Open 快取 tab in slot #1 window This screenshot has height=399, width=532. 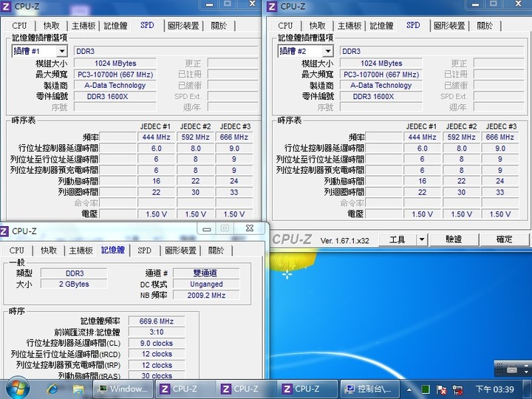(x=51, y=25)
